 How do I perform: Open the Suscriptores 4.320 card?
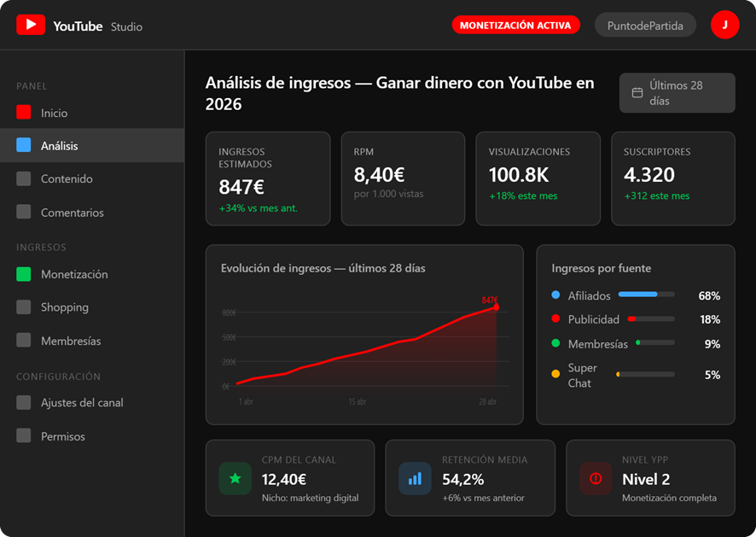[x=673, y=178]
